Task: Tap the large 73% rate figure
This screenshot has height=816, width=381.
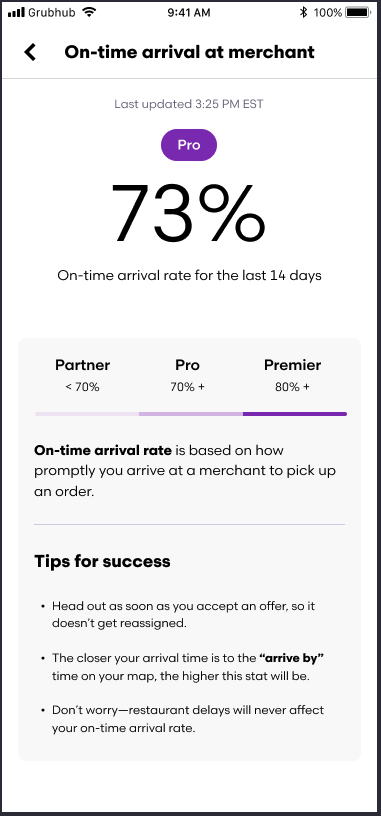Action: (188, 213)
